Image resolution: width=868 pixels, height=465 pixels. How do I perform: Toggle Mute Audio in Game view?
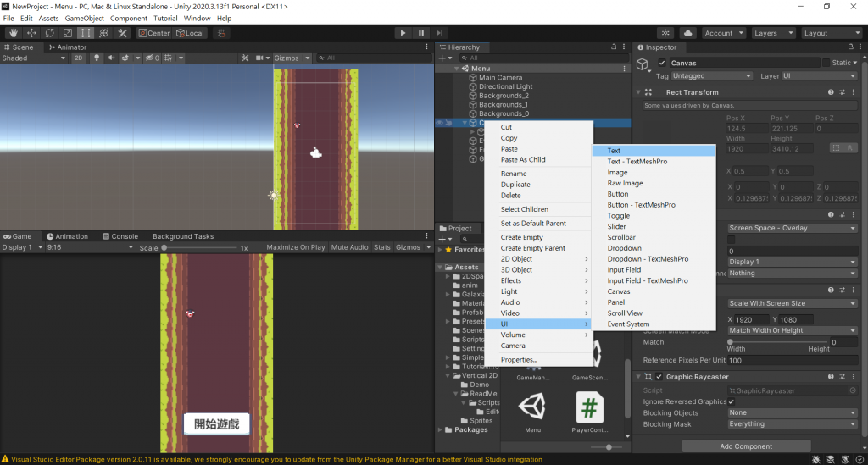coord(349,247)
